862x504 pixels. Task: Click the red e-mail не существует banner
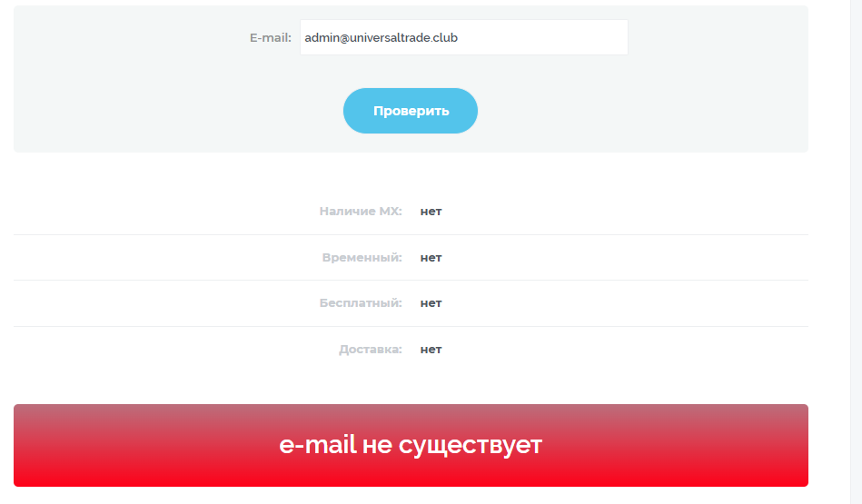pyautogui.click(x=411, y=445)
